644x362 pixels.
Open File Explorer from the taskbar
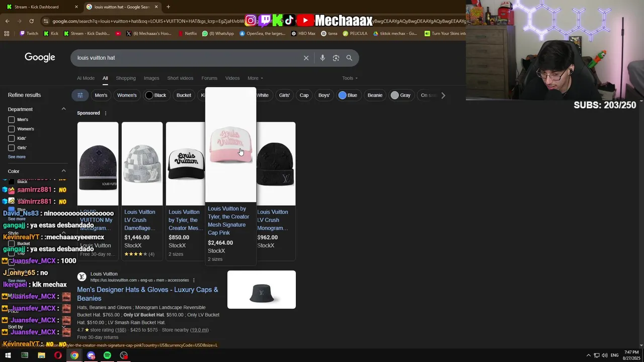pyautogui.click(x=41, y=355)
